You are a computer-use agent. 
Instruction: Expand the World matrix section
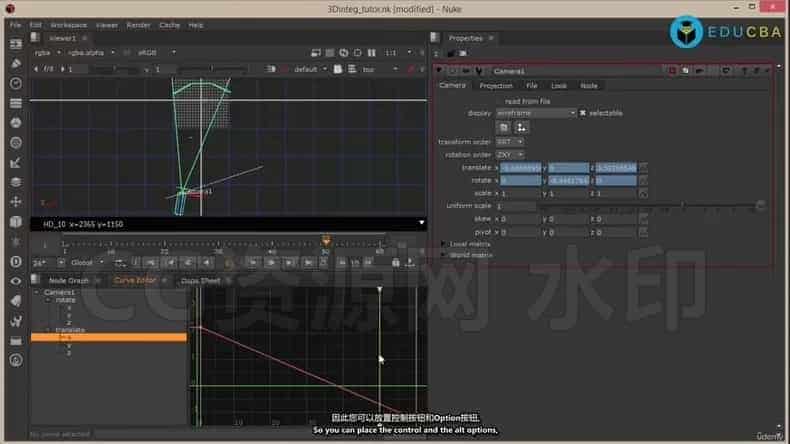(x=444, y=256)
